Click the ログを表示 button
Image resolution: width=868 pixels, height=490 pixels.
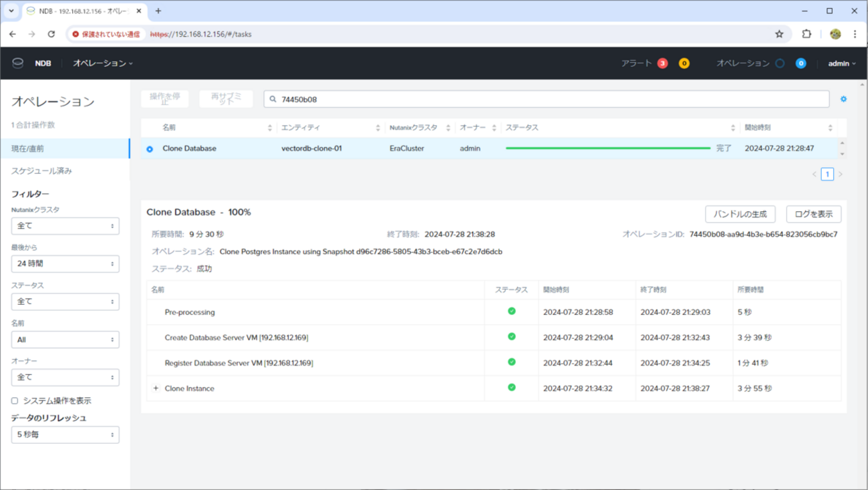click(813, 214)
